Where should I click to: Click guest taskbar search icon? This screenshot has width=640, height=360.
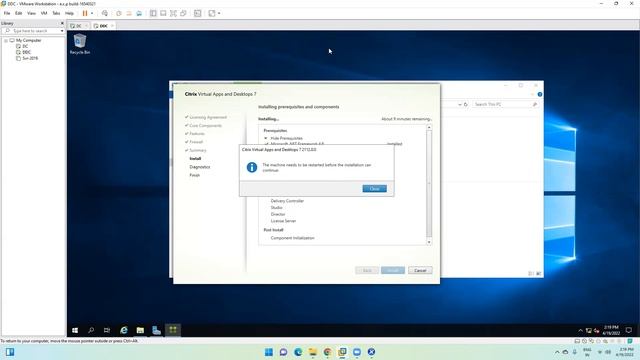[x=91, y=330]
